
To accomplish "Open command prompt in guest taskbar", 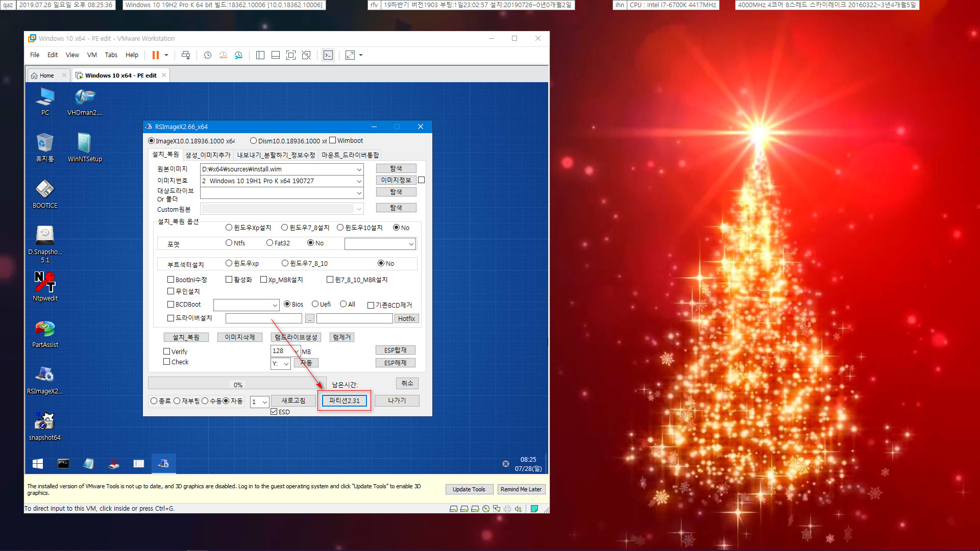I will (x=63, y=463).
